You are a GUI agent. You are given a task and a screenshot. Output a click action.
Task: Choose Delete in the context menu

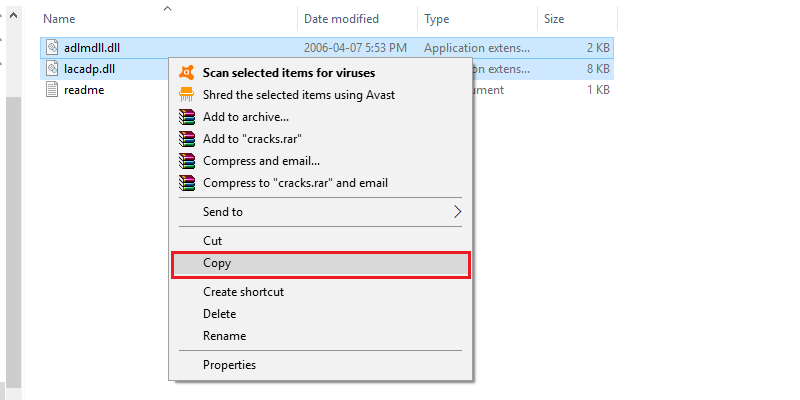coord(221,314)
